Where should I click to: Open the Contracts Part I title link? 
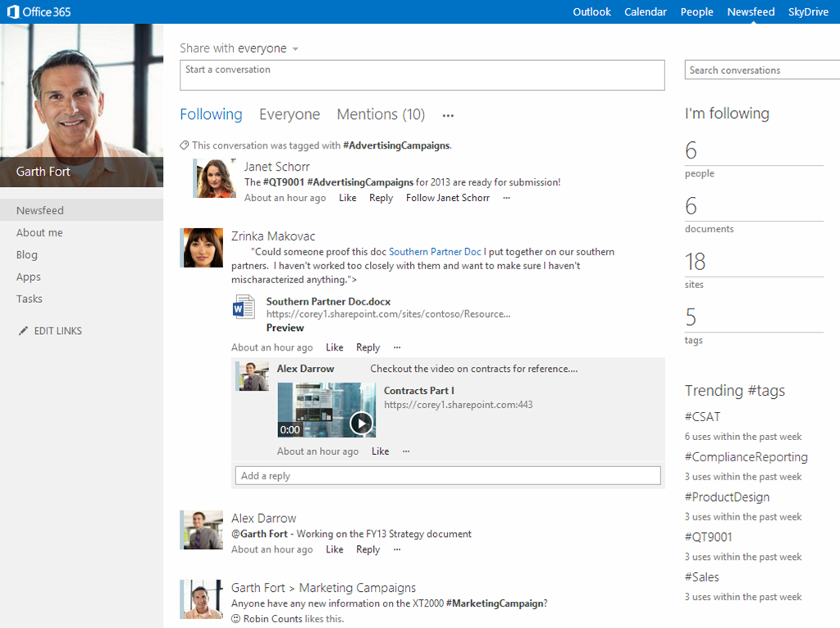(419, 391)
